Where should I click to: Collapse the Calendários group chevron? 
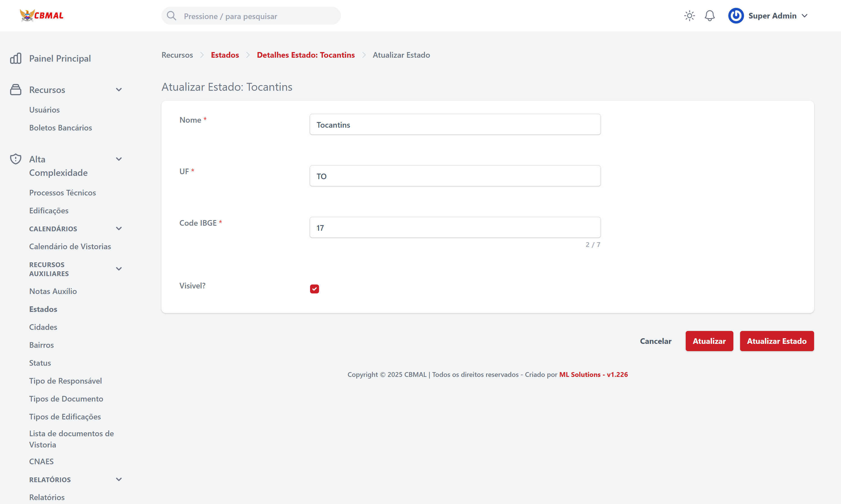(119, 228)
